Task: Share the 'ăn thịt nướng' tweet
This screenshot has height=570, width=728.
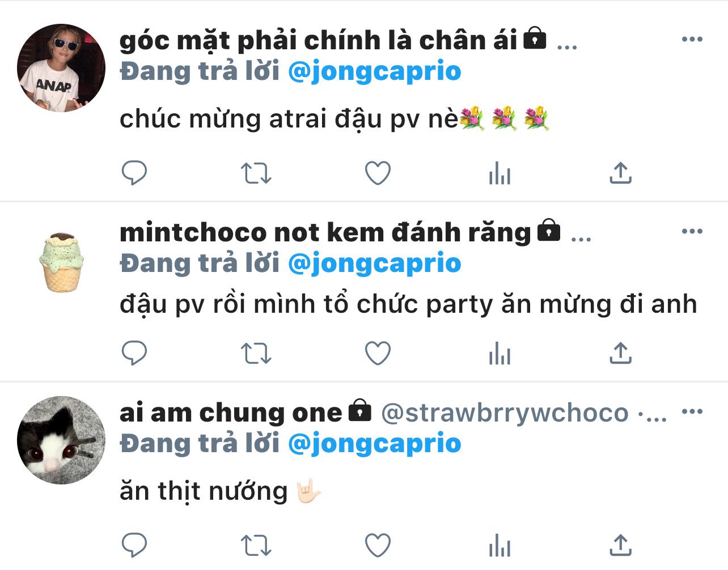Action: point(620,545)
